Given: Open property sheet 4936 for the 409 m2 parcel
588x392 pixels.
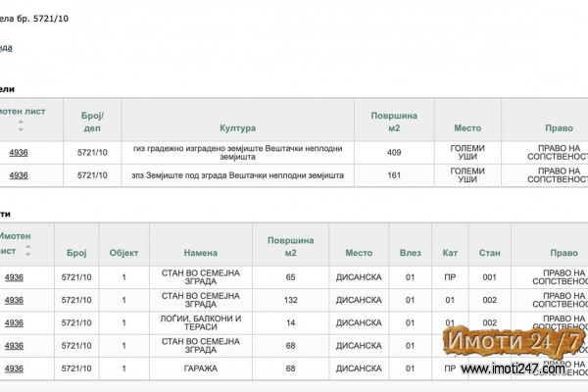Looking at the screenshot, I should [x=18, y=152].
